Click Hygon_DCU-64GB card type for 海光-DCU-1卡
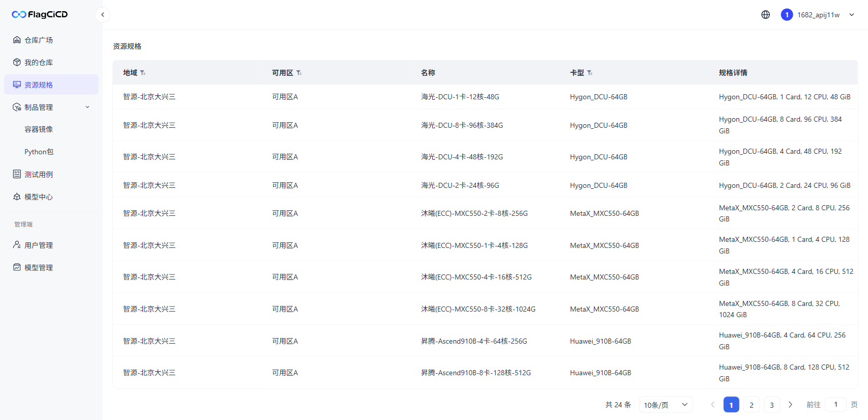The image size is (868, 420). (x=598, y=97)
